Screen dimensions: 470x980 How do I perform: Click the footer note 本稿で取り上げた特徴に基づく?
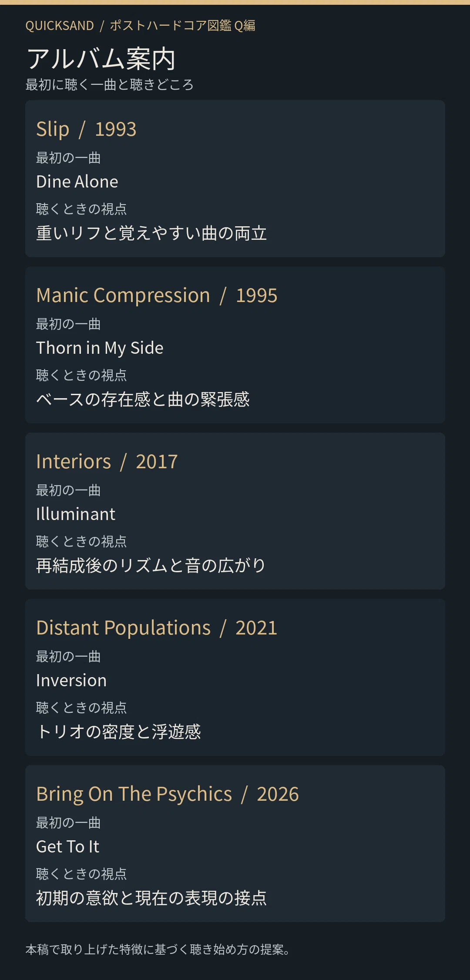click(97, 950)
